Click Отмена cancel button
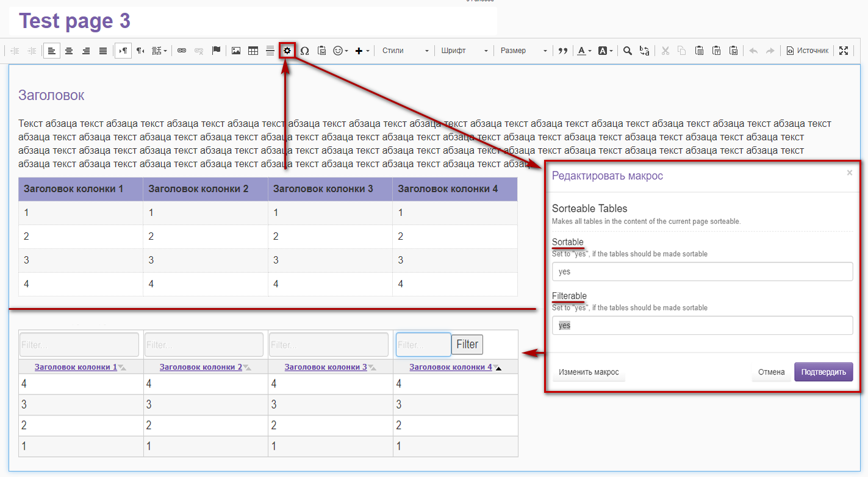Screen dimensions: 868x477 771,372
